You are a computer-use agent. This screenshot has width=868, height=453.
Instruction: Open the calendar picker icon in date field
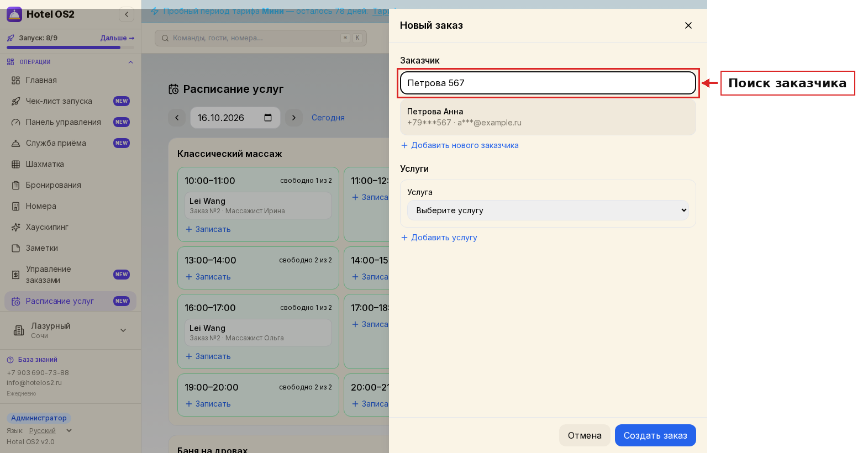[x=268, y=118]
